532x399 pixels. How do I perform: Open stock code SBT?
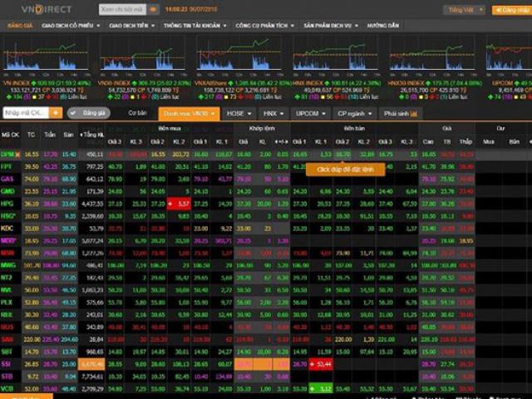pyautogui.click(x=7, y=352)
